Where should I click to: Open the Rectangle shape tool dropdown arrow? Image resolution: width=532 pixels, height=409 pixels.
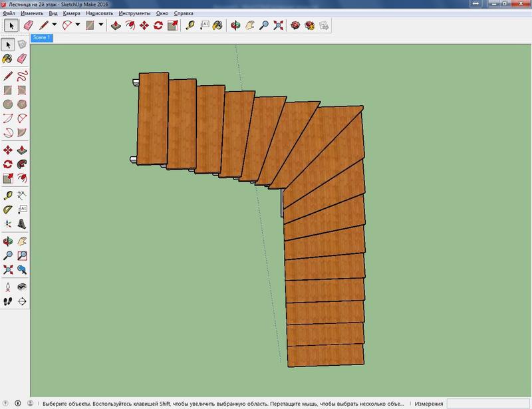[x=100, y=25]
